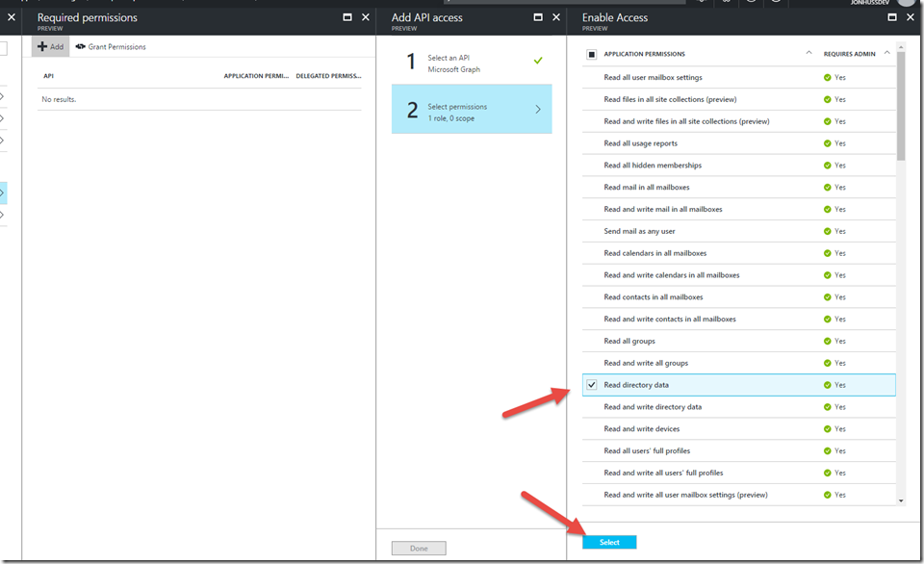Open step 2 Select permissions
This screenshot has height=564, width=924.
coord(472,109)
